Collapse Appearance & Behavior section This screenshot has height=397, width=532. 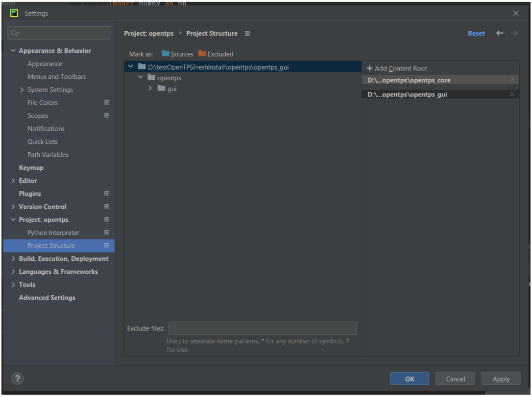coord(13,50)
